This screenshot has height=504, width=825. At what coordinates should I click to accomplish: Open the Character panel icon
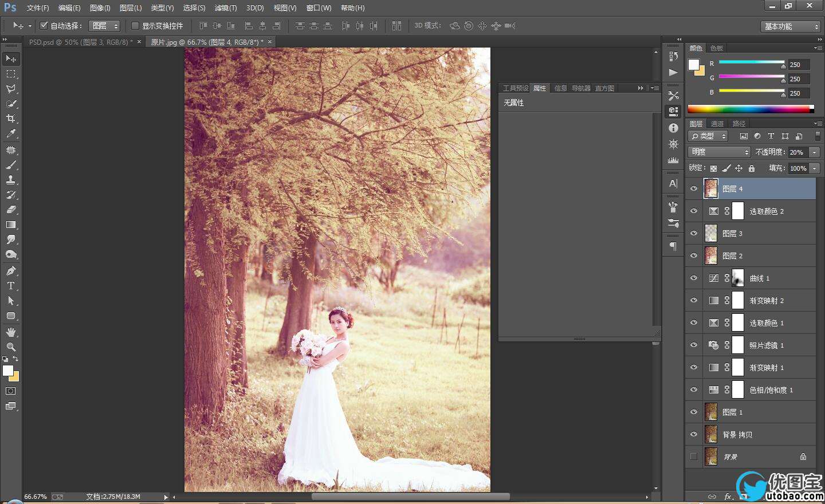(x=673, y=183)
